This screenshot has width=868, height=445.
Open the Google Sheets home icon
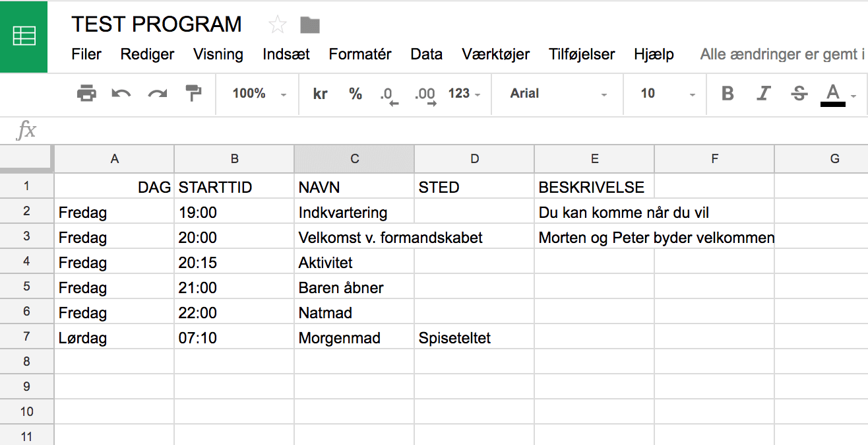click(24, 36)
